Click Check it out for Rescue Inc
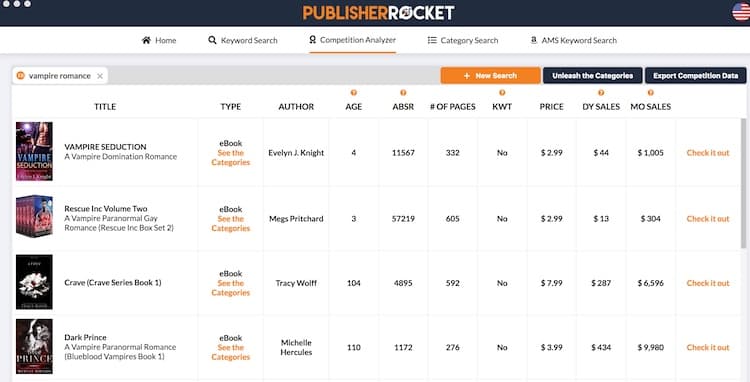The width and height of the screenshot is (750, 382). (x=708, y=219)
